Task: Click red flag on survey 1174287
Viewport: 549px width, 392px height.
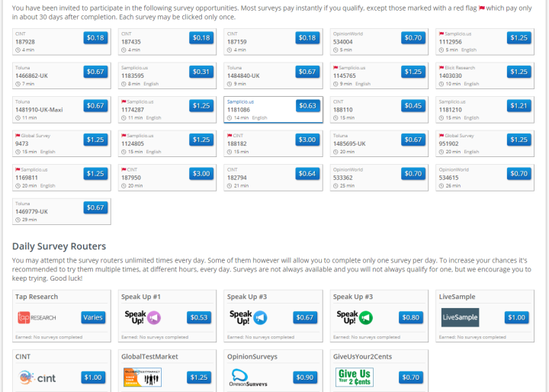Action: pos(124,101)
